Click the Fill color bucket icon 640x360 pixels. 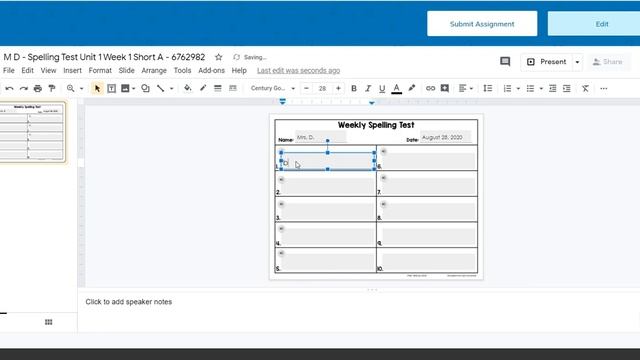point(187,89)
